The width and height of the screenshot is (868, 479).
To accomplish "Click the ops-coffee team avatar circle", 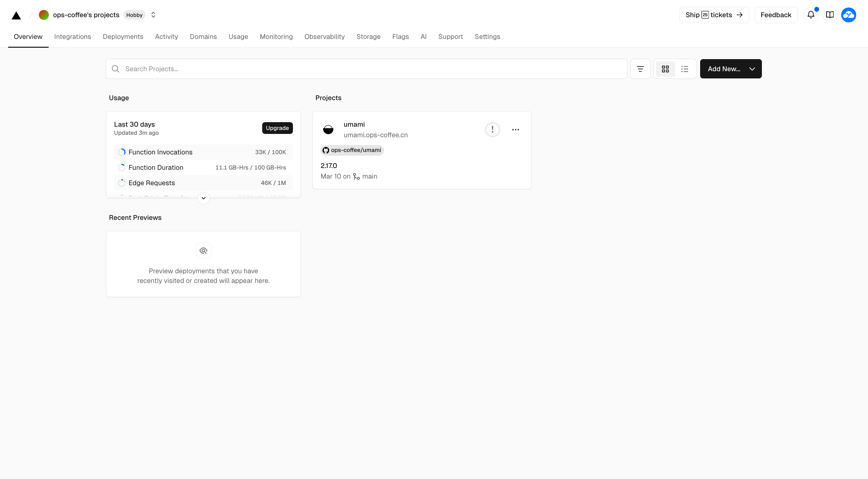I will 44,15.
